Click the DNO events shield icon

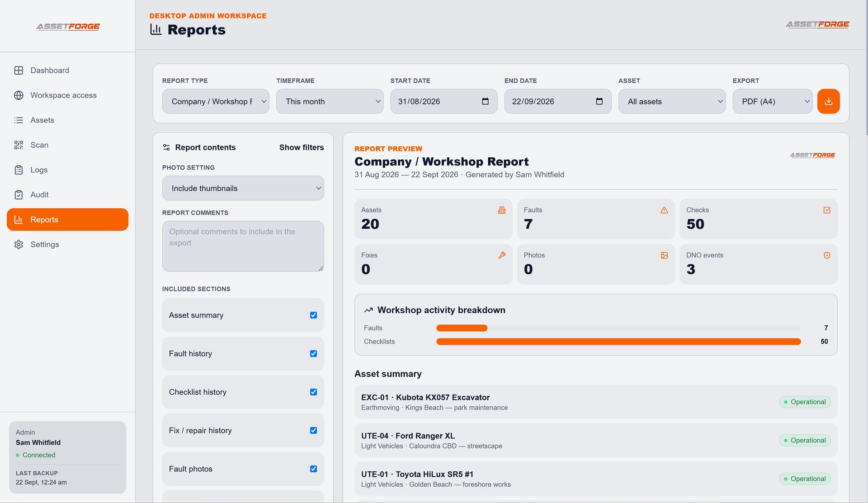[827, 255]
